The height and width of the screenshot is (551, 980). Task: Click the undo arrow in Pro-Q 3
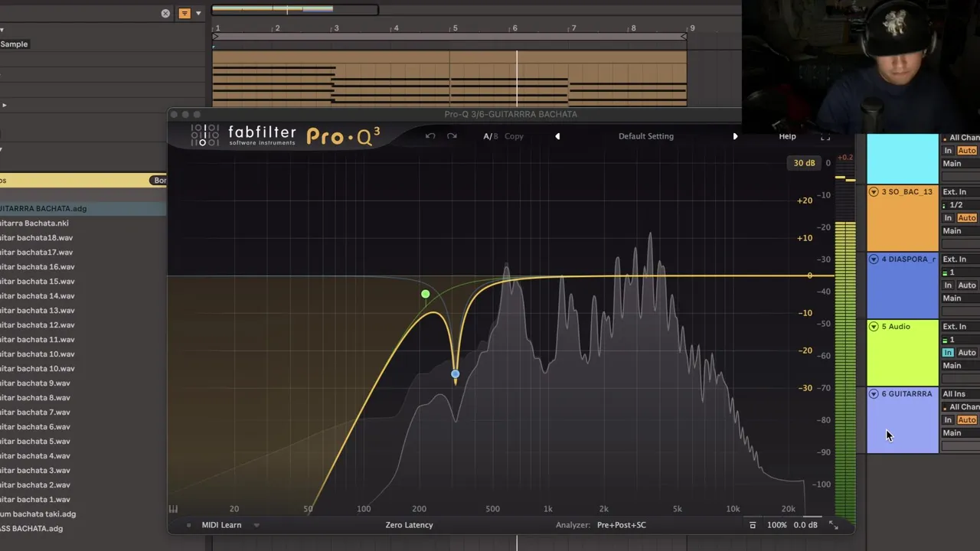click(x=430, y=136)
